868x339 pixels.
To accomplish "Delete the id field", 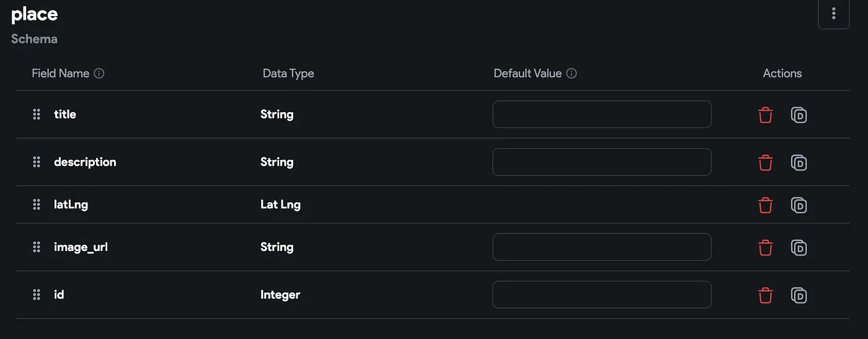I will (766, 295).
